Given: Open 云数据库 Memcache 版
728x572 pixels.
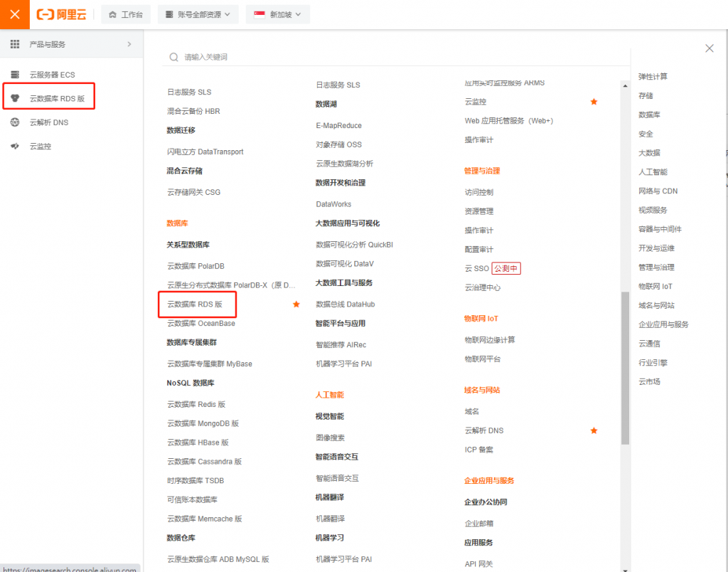Looking at the screenshot, I should click(204, 519).
